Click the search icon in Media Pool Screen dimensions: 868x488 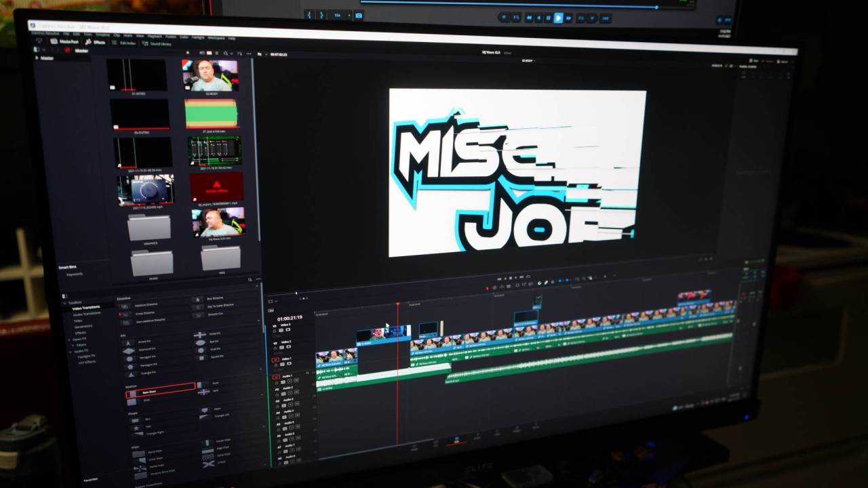250,279
